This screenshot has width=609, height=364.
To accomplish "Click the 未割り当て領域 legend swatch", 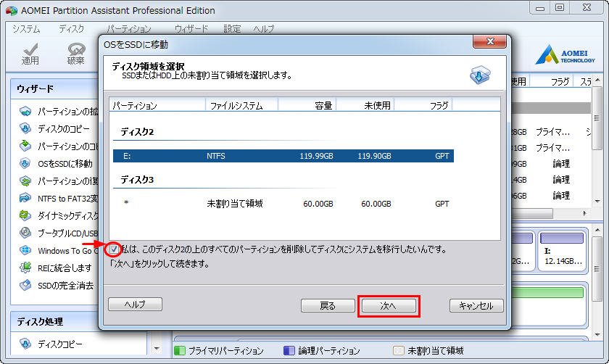I will 399,351.
